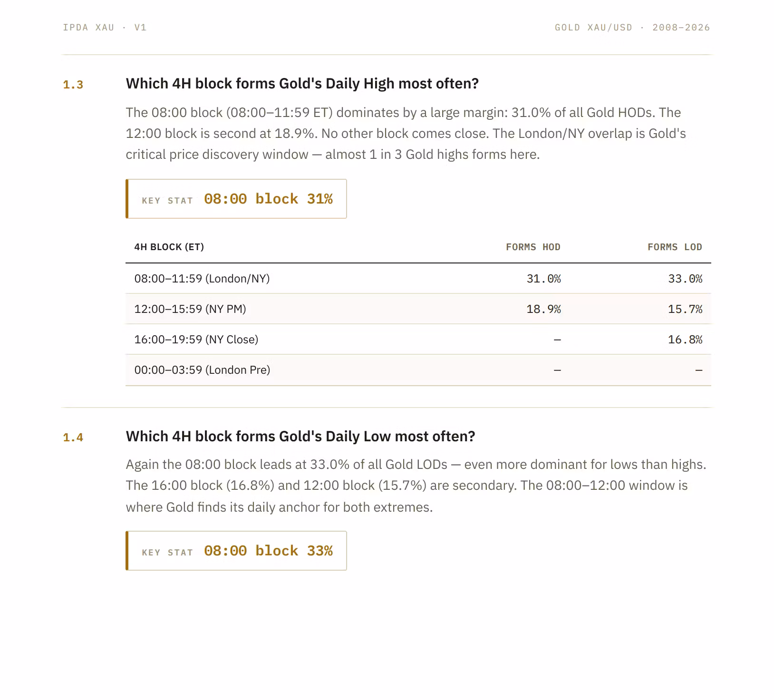Click the key stat box showing 08:00 block 33%
774x700 pixels.
coord(236,551)
